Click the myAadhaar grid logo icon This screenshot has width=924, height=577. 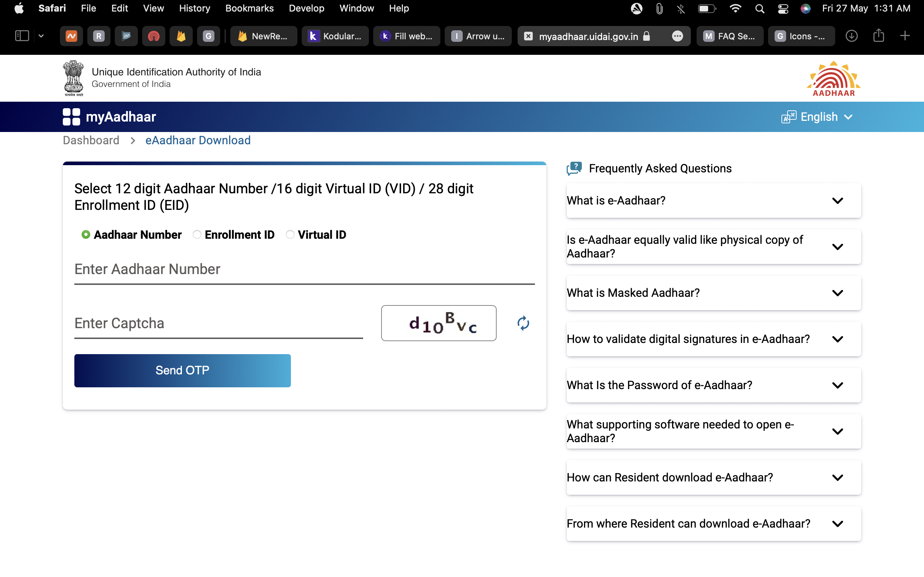pyautogui.click(x=71, y=117)
